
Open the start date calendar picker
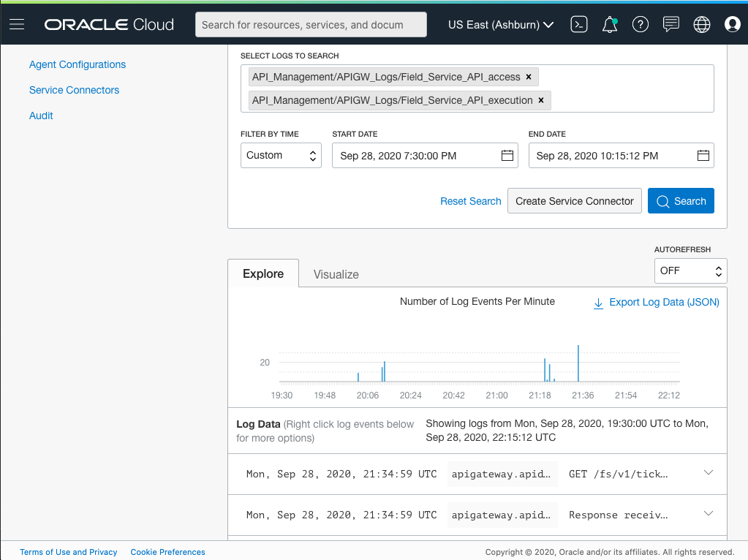pos(507,155)
